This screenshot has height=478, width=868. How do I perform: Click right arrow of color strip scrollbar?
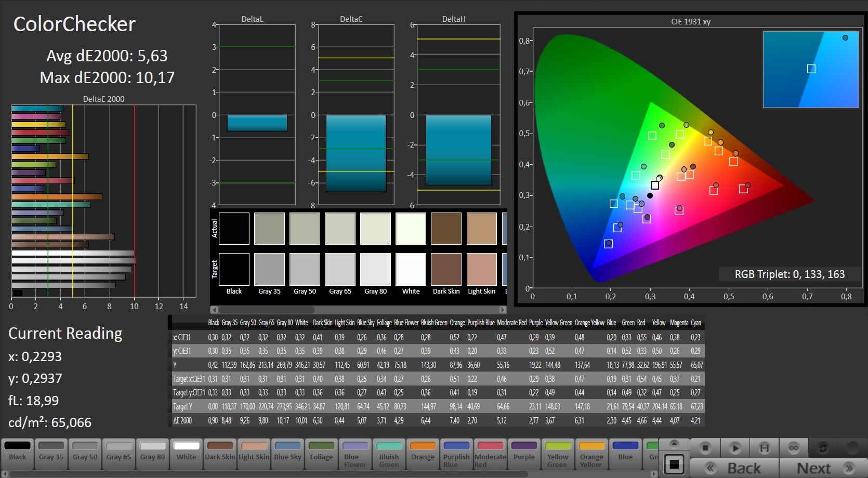(654, 474)
